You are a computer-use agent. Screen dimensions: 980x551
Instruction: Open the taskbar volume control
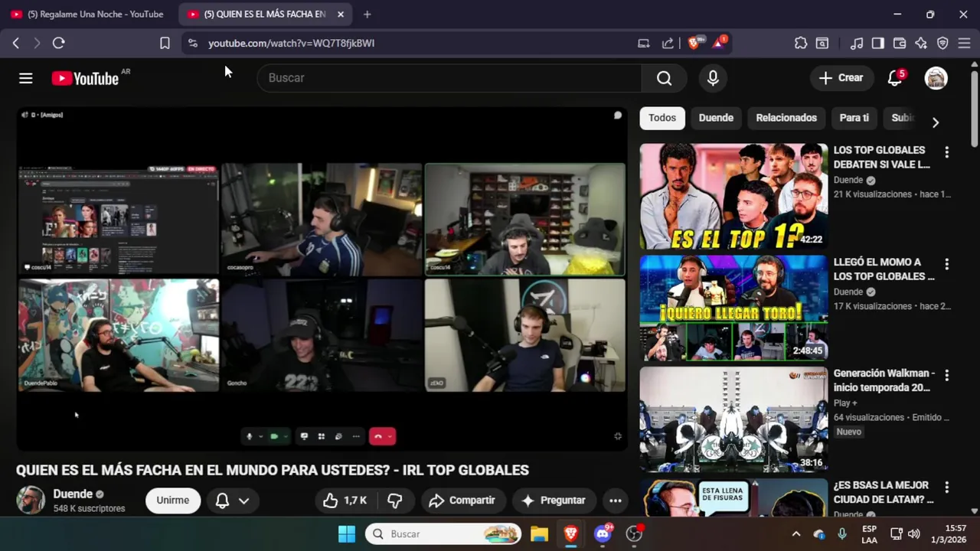(913, 534)
